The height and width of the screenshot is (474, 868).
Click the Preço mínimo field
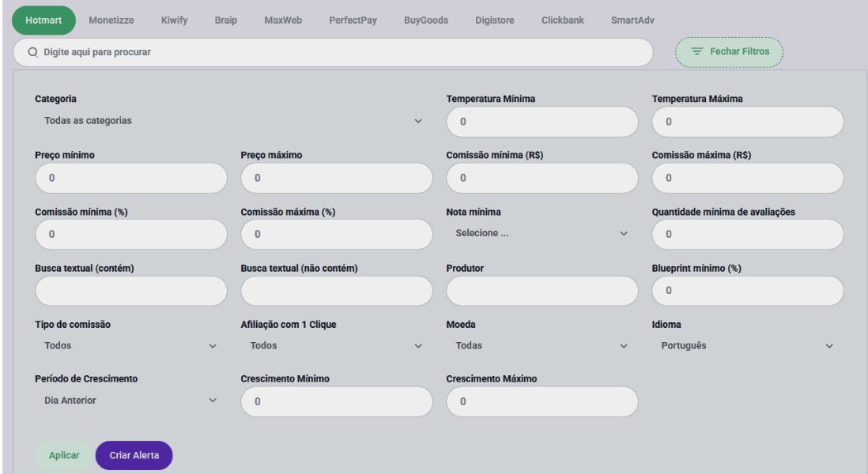point(131,178)
